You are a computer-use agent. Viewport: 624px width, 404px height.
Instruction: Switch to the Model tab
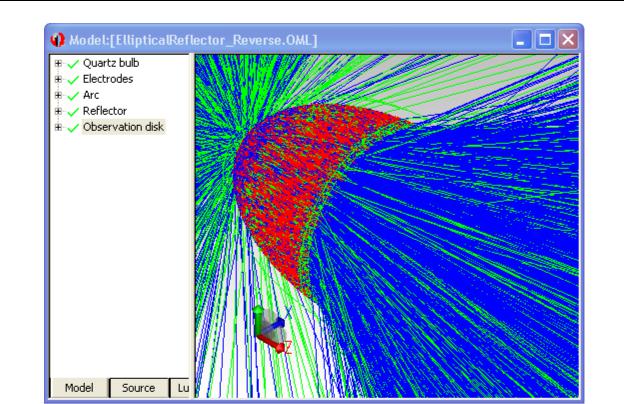79,388
